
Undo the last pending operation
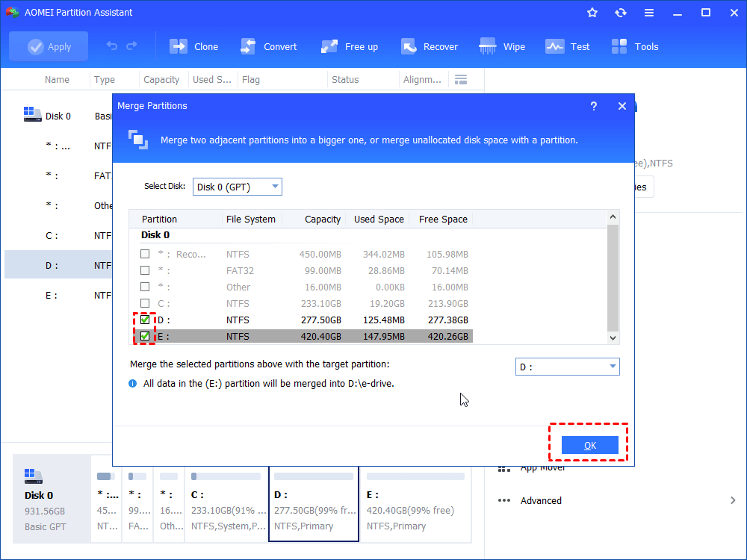click(112, 46)
